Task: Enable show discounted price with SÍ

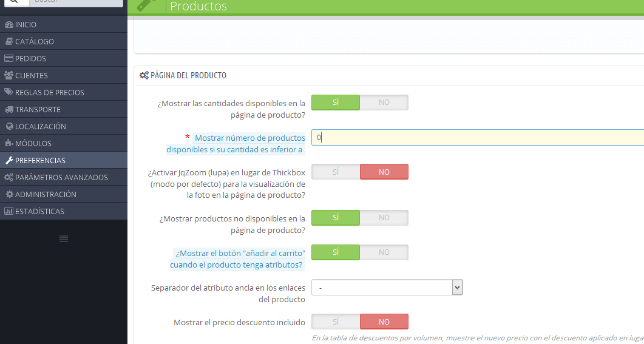Action: click(x=336, y=322)
